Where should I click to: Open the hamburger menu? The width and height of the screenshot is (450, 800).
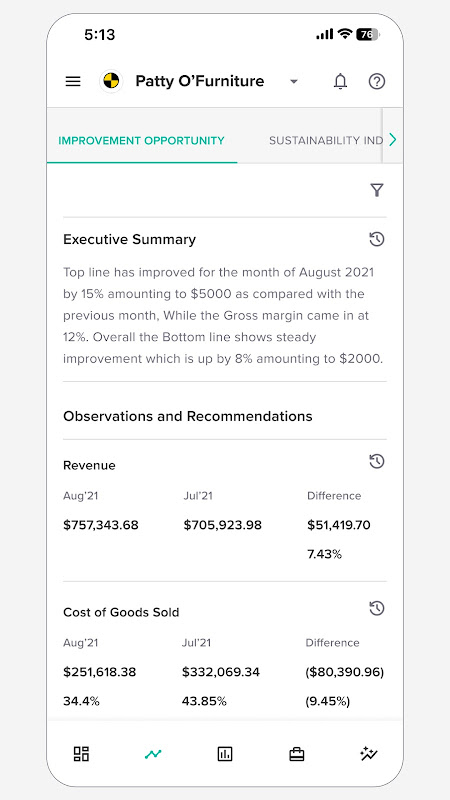tap(73, 81)
